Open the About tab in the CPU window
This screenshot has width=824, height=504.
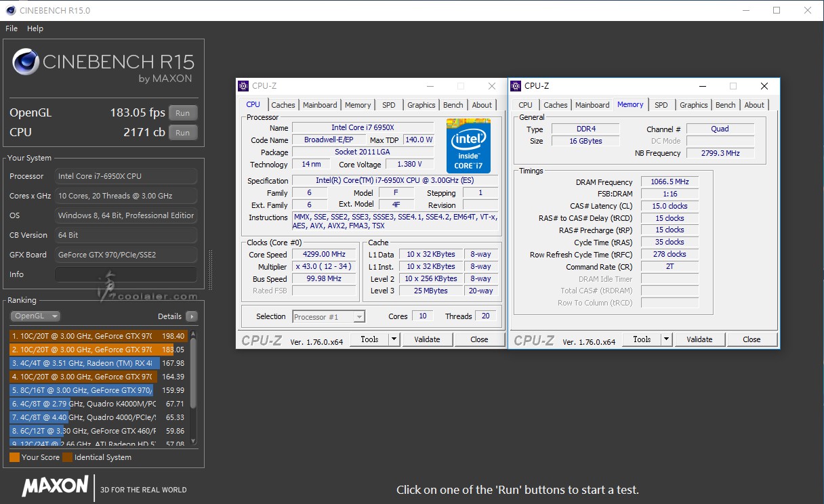[482, 105]
